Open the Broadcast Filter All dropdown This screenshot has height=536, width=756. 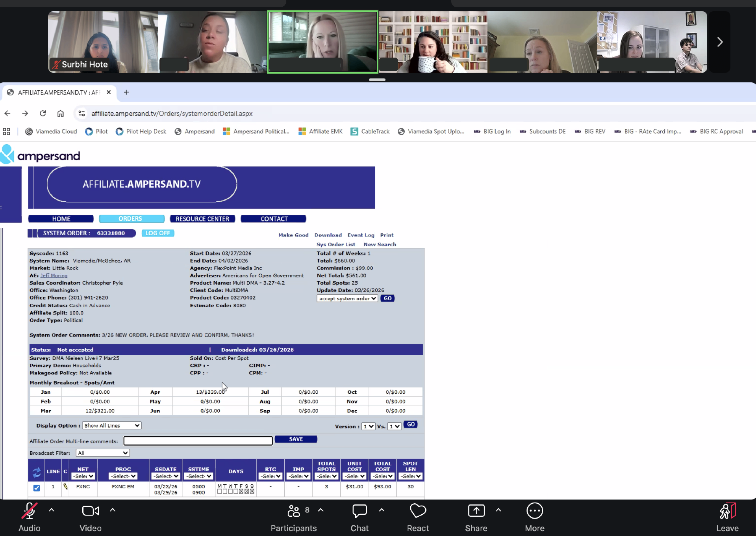click(x=103, y=453)
